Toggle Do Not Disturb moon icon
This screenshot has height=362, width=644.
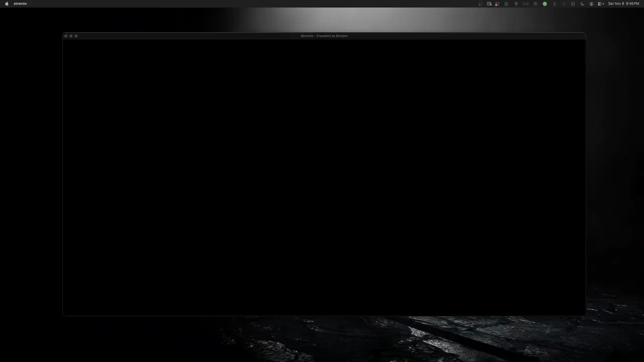[x=583, y=4]
